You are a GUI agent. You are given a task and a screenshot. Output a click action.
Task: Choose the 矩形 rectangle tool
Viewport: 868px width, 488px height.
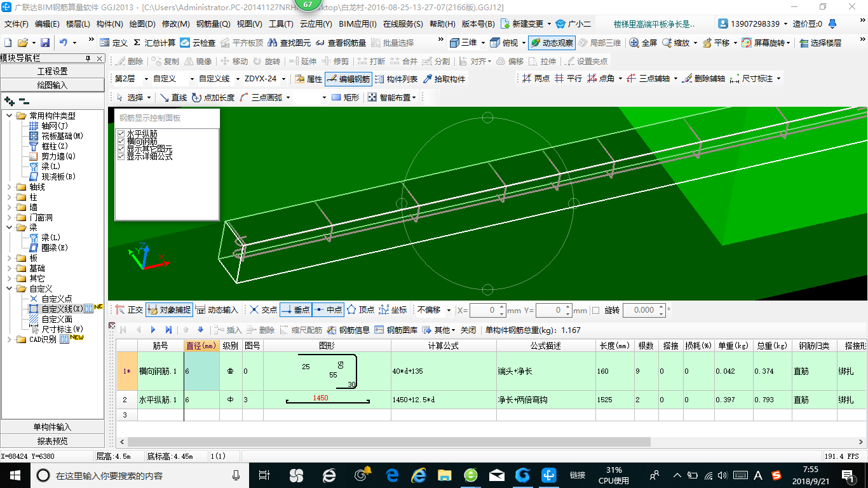345,98
